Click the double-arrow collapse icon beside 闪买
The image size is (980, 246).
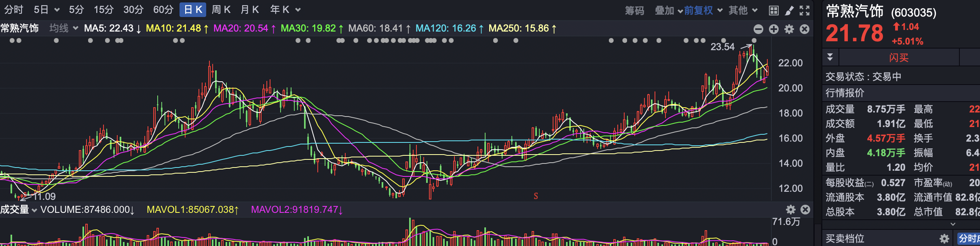(x=830, y=57)
